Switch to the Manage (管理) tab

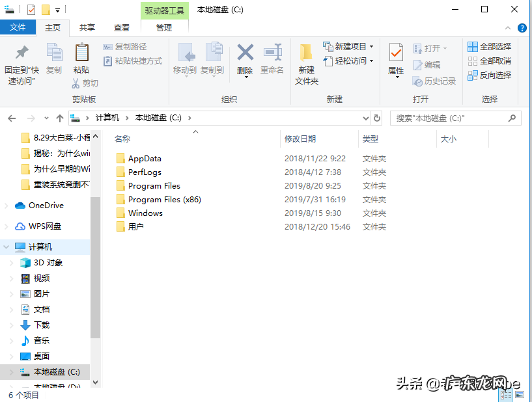point(164,28)
